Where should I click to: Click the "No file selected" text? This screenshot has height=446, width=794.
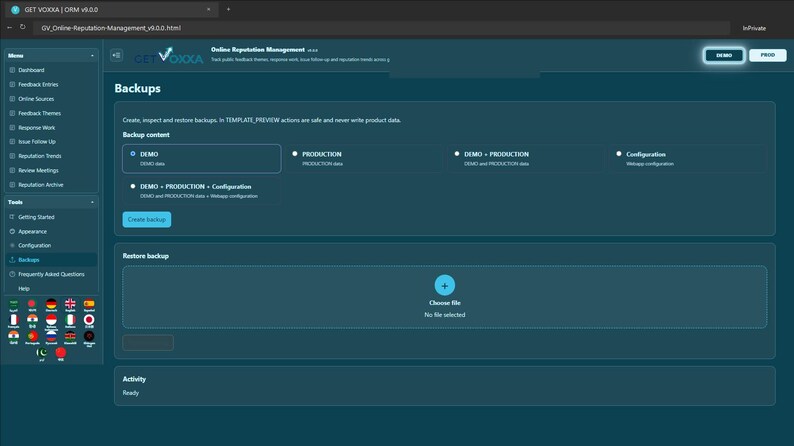(x=445, y=315)
